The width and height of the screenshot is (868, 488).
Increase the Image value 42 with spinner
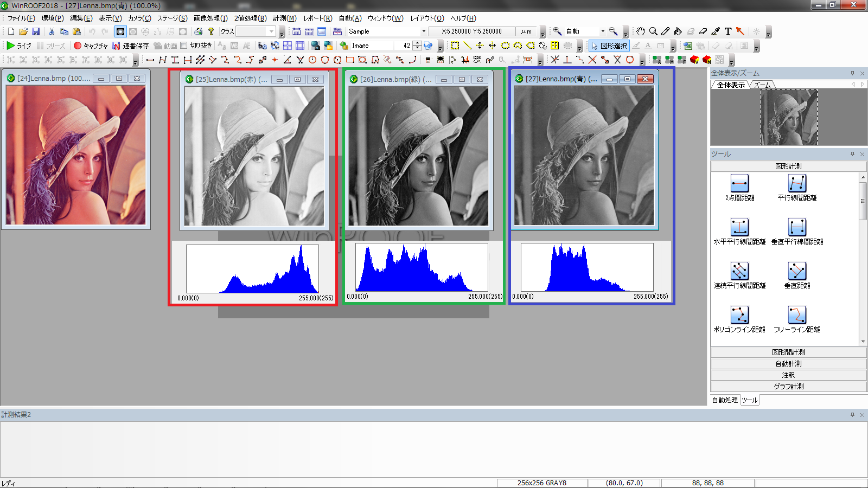tap(417, 43)
